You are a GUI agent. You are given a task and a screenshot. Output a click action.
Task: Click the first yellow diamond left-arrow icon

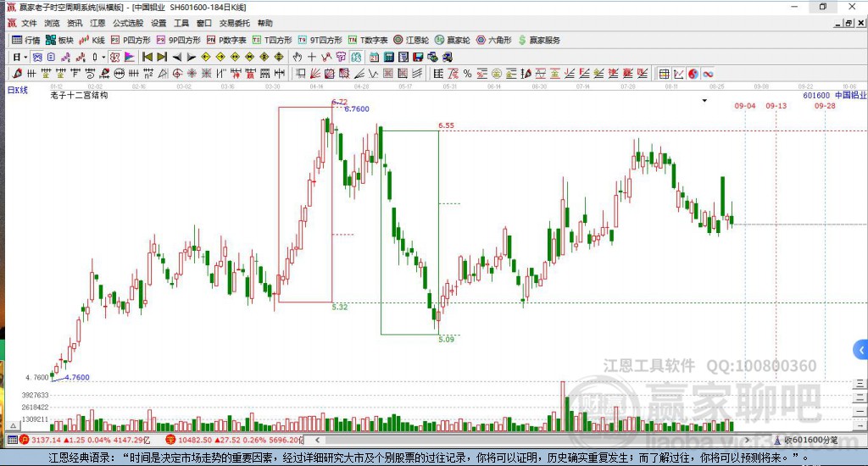click(x=205, y=57)
